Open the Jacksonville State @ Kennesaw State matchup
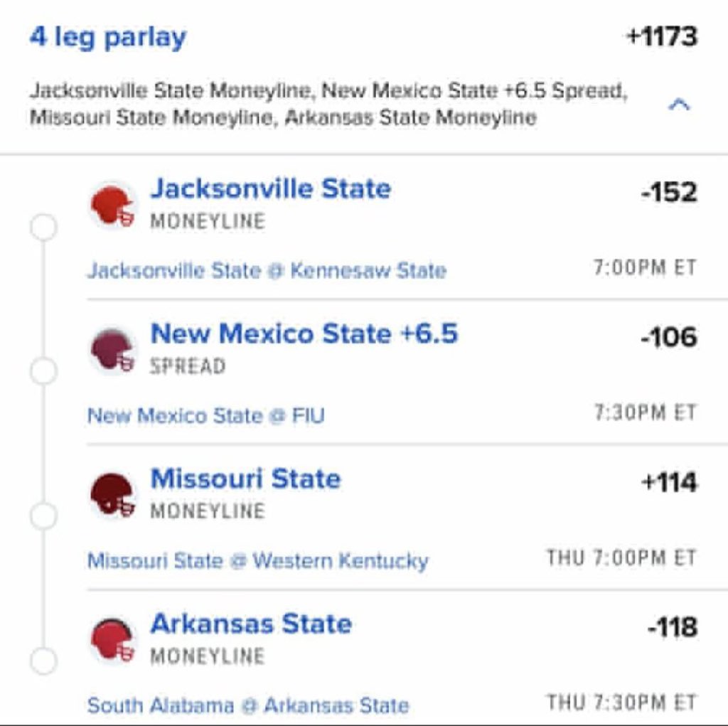This screenshot has width=728, height=726. tap(267, 270)
